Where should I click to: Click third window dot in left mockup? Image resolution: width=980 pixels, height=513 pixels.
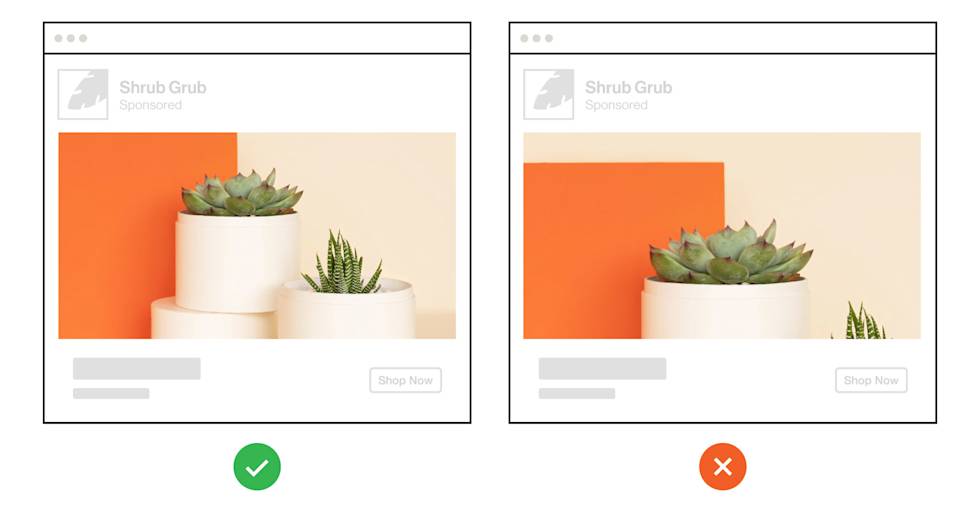click(83, 38)
